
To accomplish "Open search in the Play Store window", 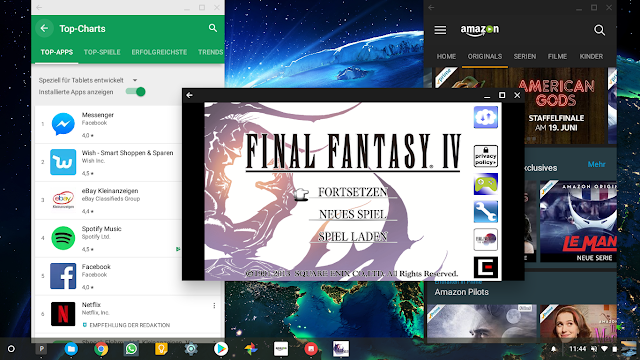I will (213, 28).
